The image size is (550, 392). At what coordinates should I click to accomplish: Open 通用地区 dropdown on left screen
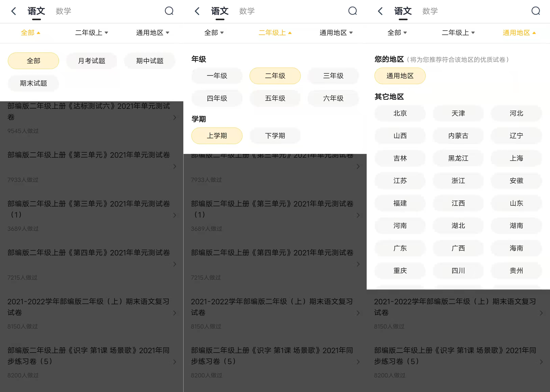click(x=153, y=33)
